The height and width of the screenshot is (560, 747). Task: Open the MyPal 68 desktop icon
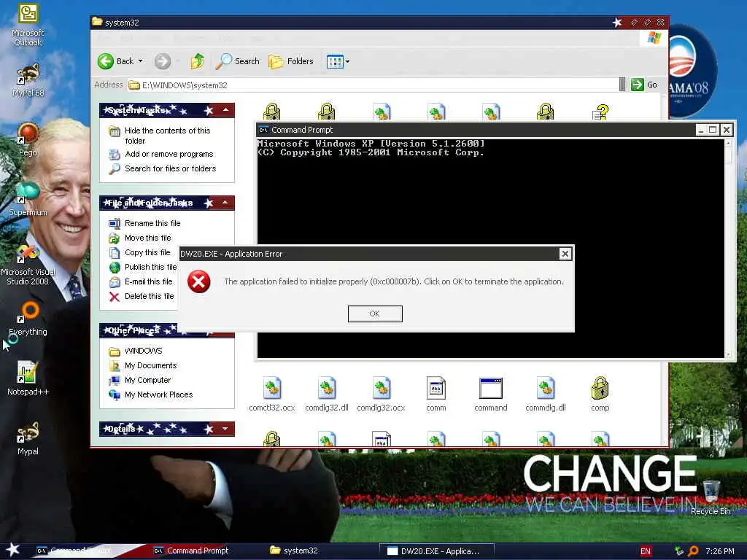(x=28, y=80)
